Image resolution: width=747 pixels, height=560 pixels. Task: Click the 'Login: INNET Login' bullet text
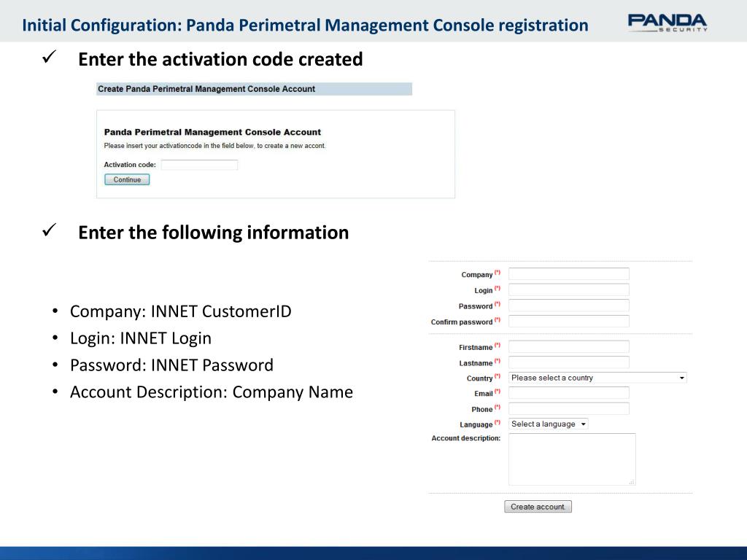click(141, 338)
